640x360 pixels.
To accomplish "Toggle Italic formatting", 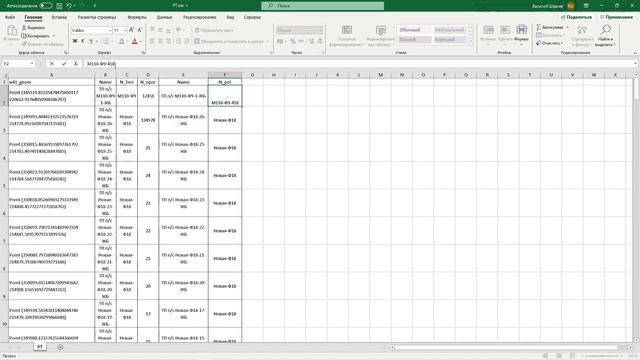I will coord(83,41).
